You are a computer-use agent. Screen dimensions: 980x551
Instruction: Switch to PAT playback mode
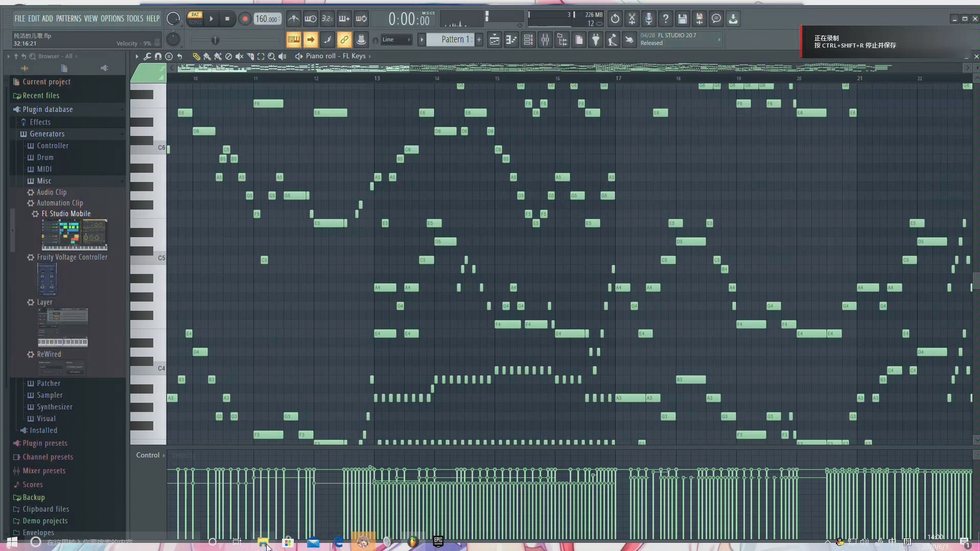click(195, 15)
